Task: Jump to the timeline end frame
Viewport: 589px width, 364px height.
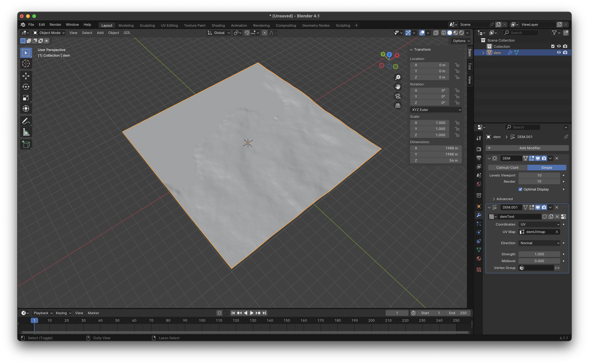Action: (264, 313)
